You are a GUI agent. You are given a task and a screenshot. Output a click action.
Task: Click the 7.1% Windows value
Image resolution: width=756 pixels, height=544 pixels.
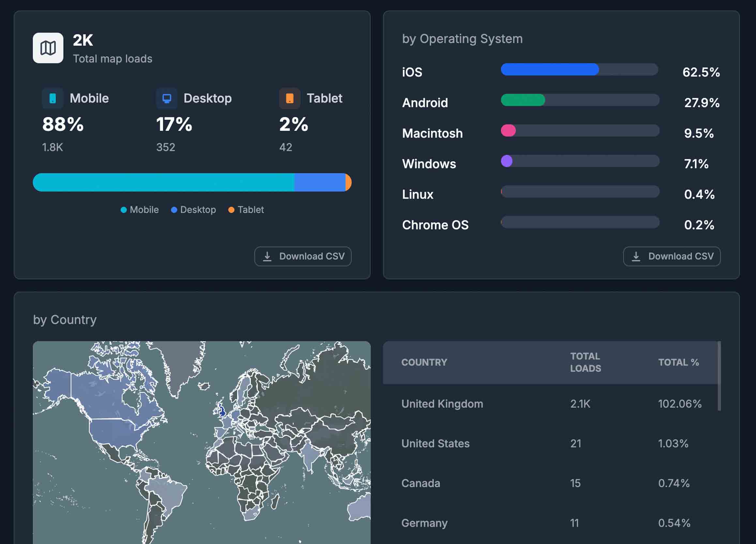tap(696, 164)
